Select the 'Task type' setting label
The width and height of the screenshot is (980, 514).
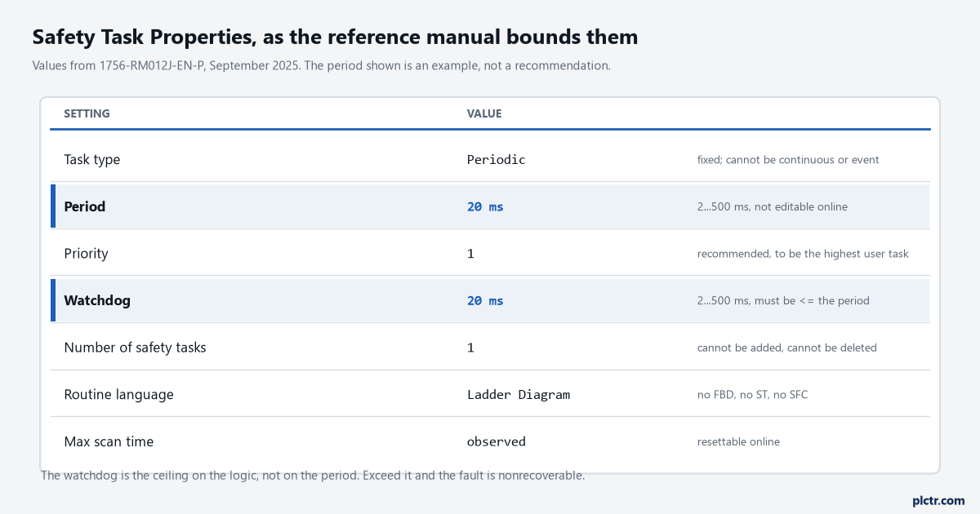tap(92, 160)
